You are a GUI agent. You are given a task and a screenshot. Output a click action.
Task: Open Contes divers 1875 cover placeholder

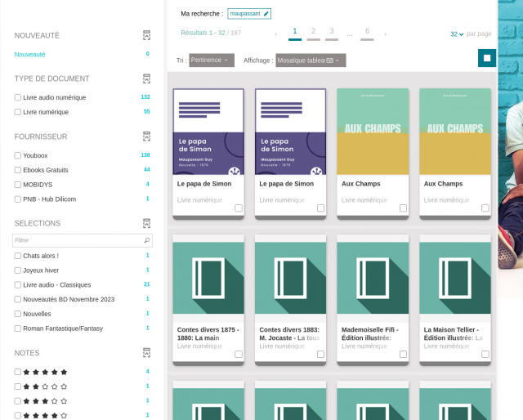(208, 278)
